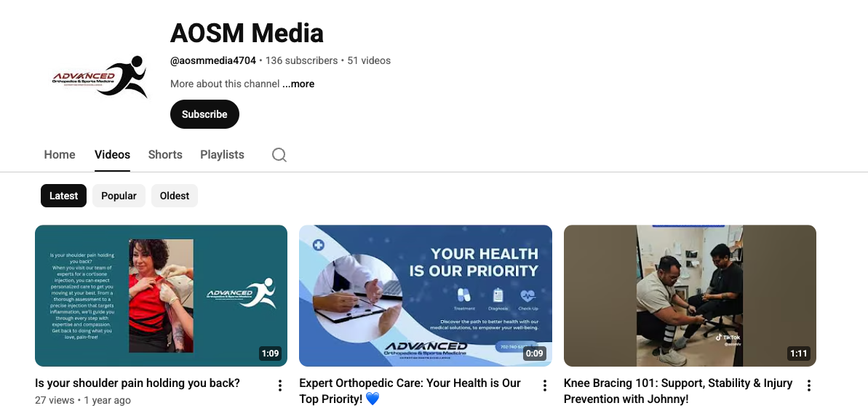Play the Knee Bracing video thumbnail
Viewport: 868px width, 411px height.
tap(690, 295)
